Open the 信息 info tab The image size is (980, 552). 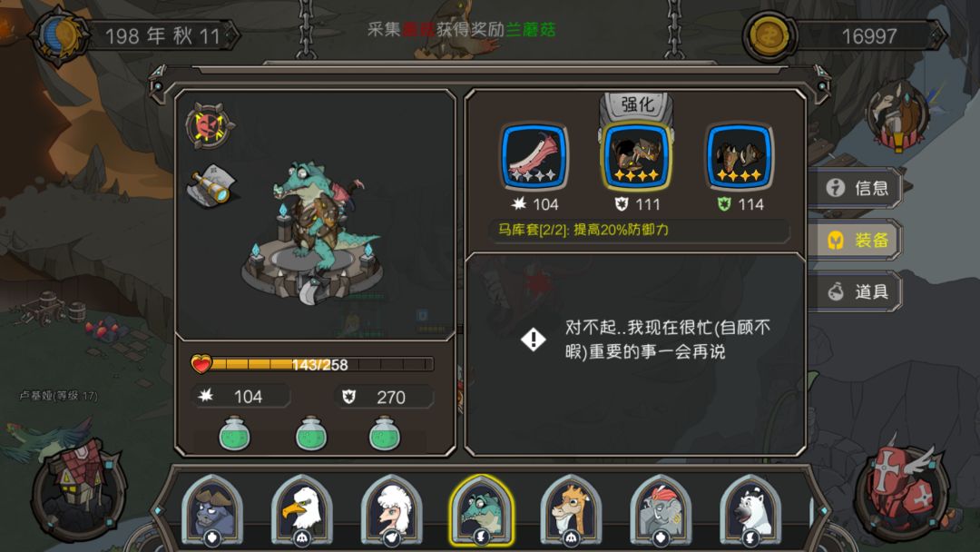point(857,188)
